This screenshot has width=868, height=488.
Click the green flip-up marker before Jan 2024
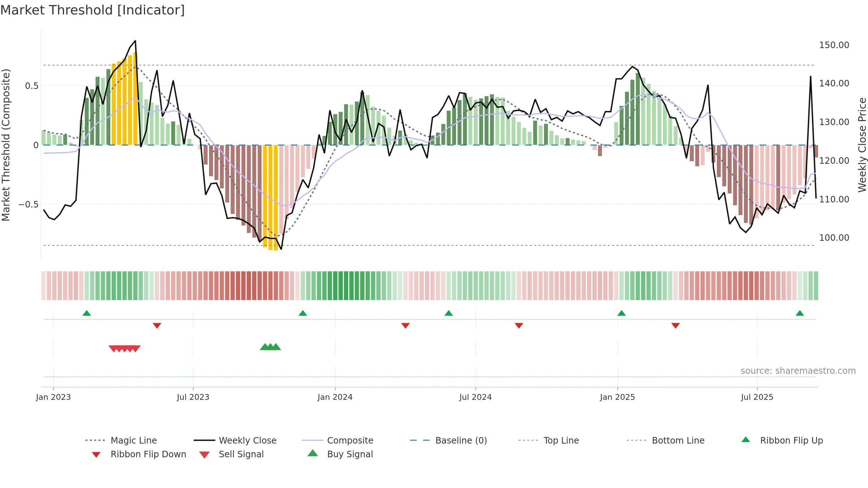point(303,313)
